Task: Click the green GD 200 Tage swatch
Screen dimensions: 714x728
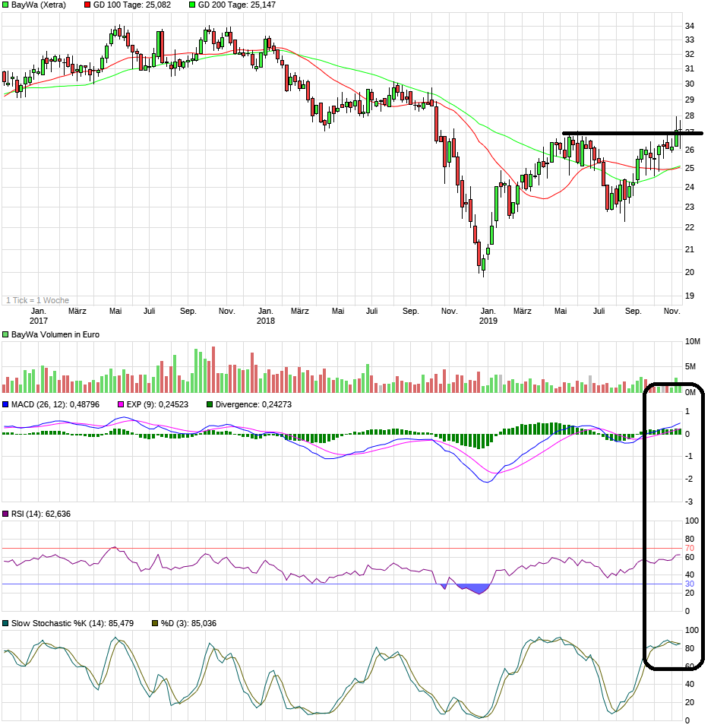Action: pyautogui.click(x=192, y=5)
